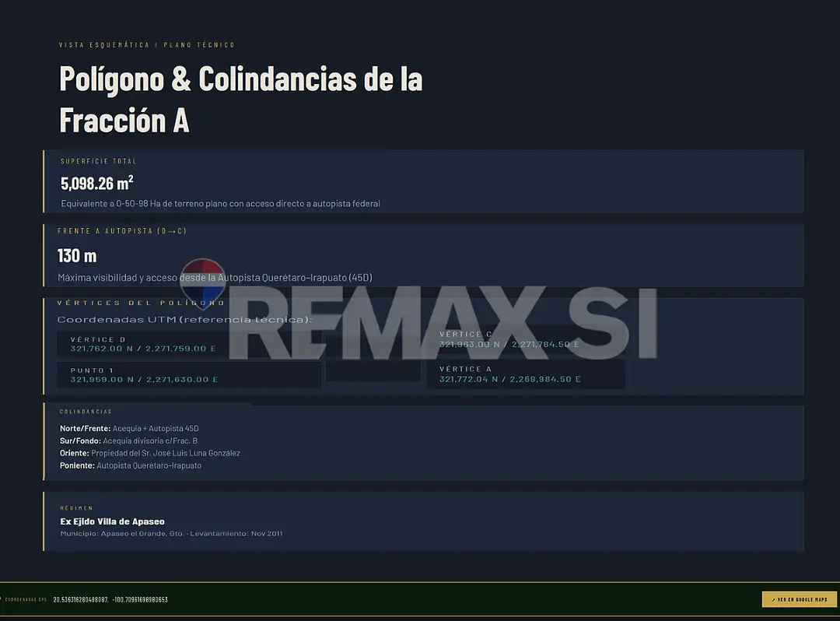Click the Vista Esquemática / Plano Técnico label
The height and width of the screenshot is (621, 840).
tap(147, 45)
